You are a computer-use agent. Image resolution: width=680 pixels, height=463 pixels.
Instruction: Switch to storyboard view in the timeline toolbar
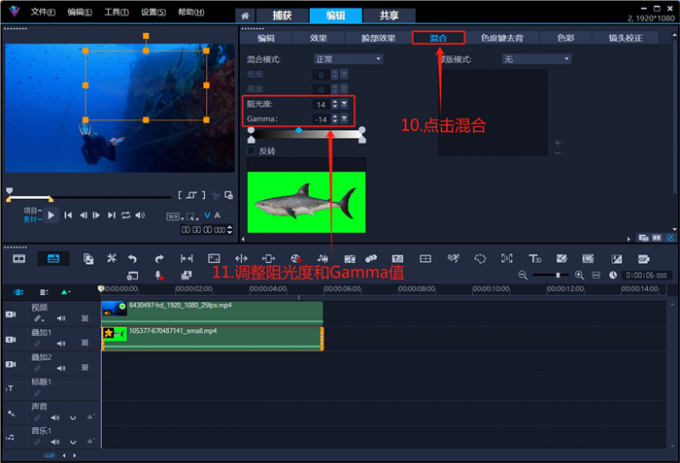click(19, 259)
